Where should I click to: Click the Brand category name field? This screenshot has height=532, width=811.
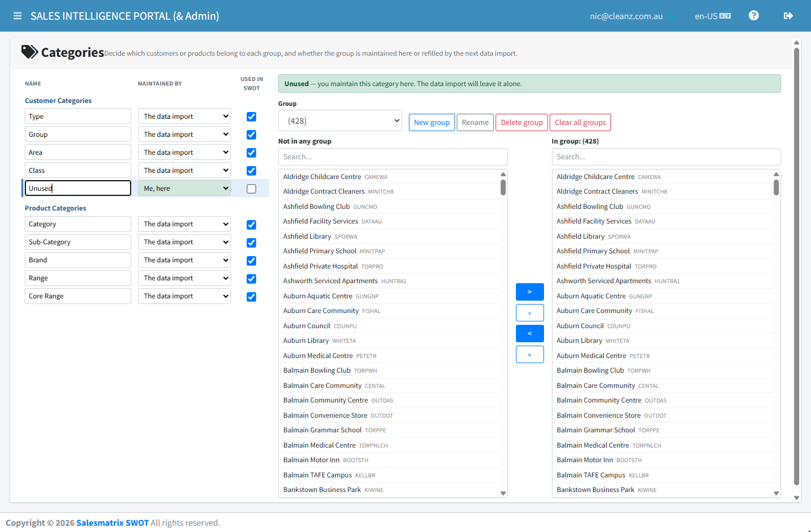[x=78, y=260]
